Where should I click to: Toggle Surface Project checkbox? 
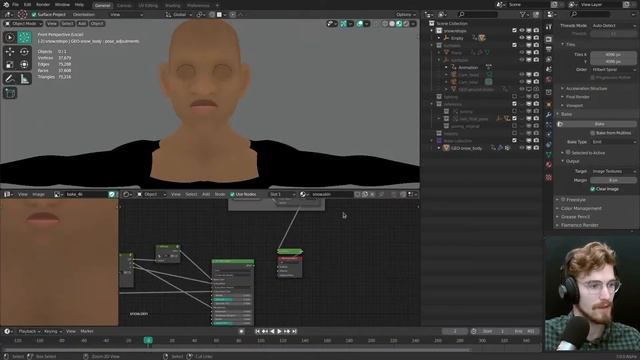[x=34, y=14]
